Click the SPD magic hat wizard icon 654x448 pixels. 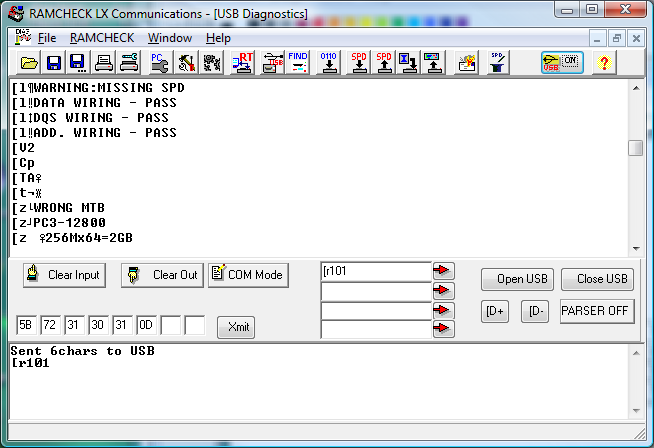pos(497,63)
